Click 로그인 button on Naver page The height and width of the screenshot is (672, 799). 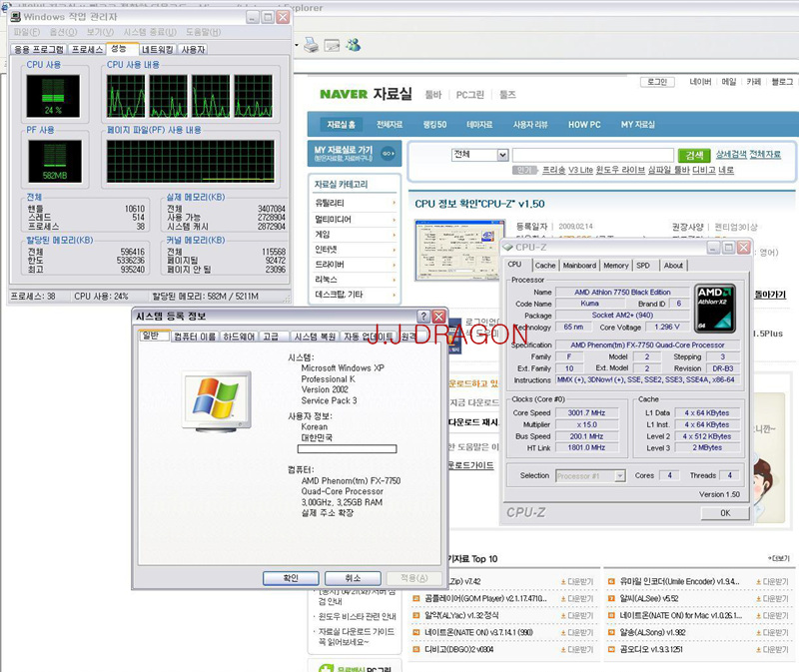click(x=657, y=82)
